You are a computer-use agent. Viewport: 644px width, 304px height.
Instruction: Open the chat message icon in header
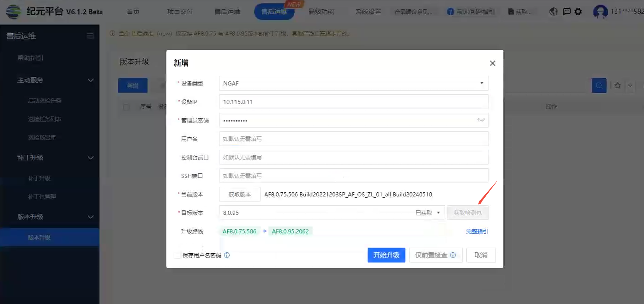pyautogui.click(x=566, y=12)
